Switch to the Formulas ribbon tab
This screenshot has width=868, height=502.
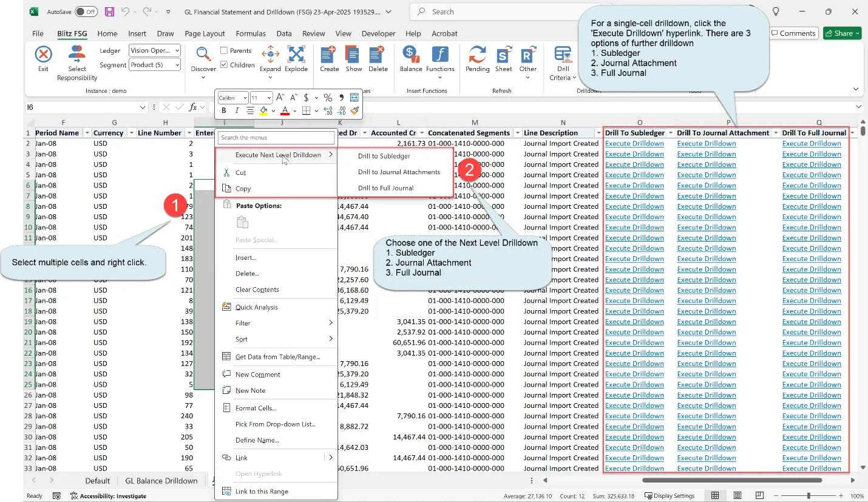251,33
